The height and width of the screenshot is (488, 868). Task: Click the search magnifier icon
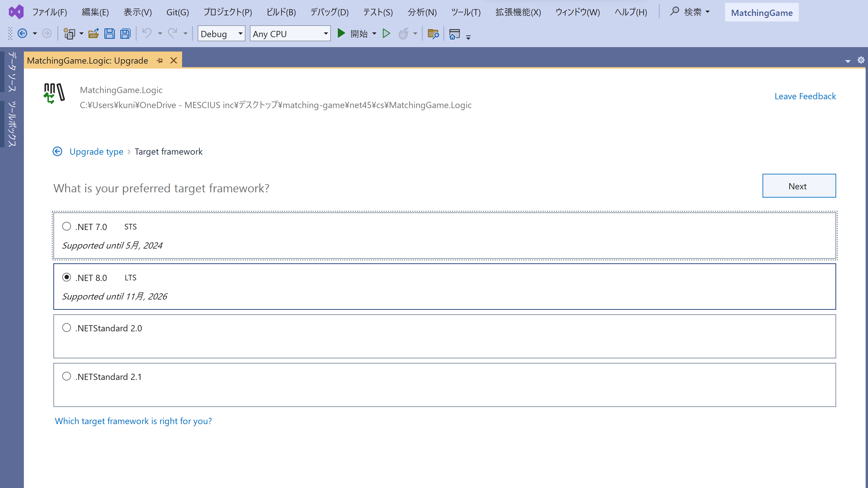tap(674, 11)
